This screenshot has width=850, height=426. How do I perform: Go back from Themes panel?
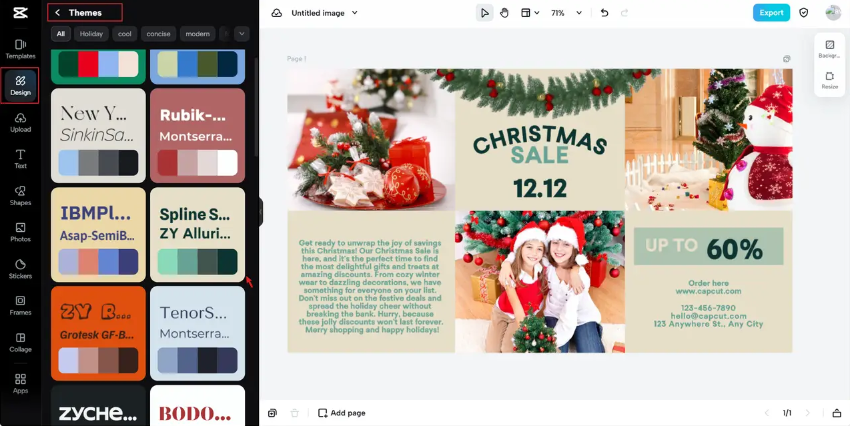click(57, 12)
